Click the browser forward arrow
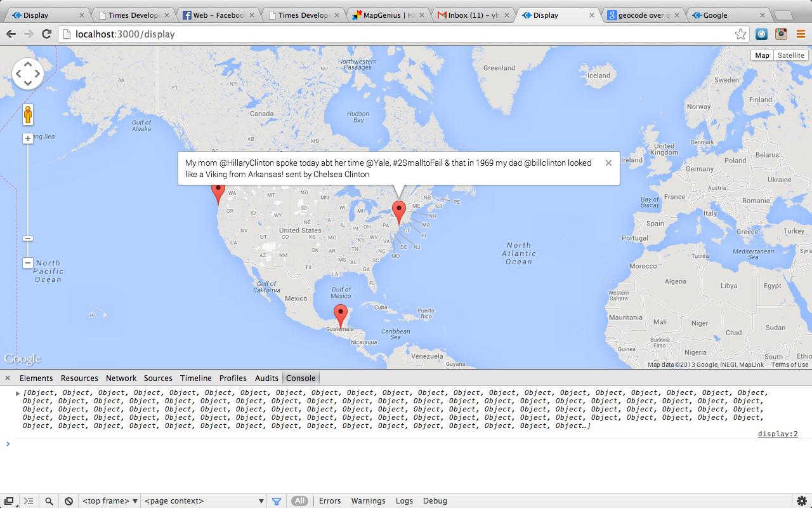The image size is (812, 508). coord(29,34)
